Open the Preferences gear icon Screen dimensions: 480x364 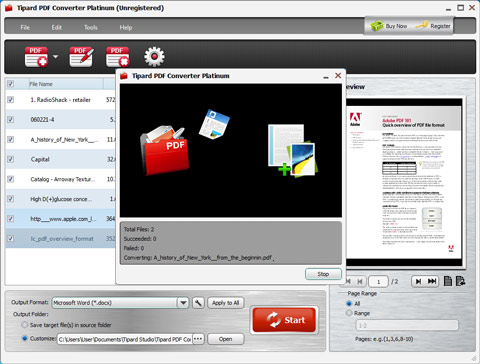tap(154, 57)
